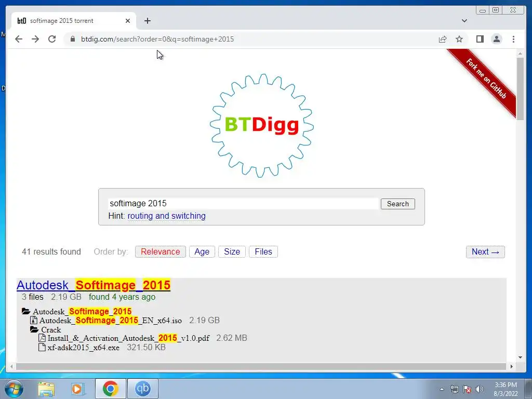The height and width of the screenshot is (399, 532).
Task: Focus the softimage 2015 search field
Action: (243, 204)
